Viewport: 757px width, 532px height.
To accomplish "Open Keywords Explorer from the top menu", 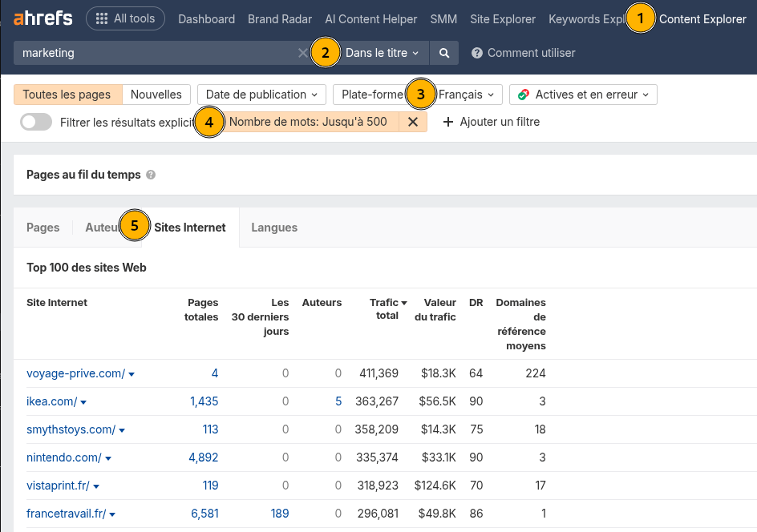I will [584, 18].
